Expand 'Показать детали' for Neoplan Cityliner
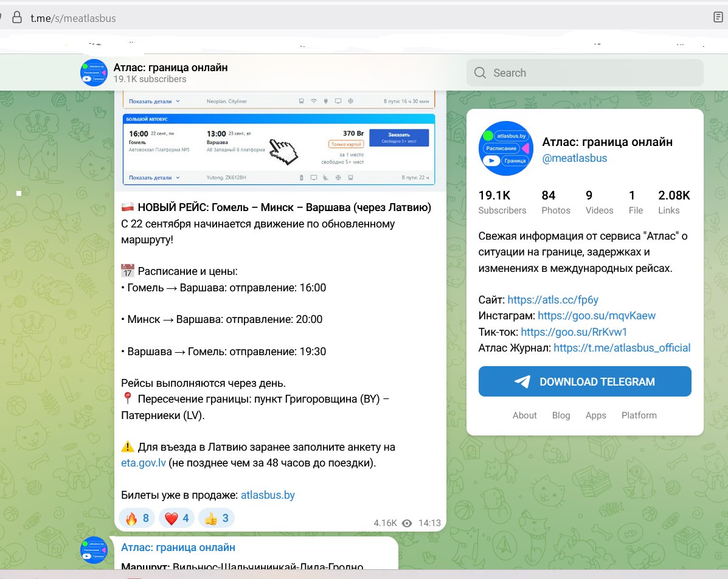Image resolution: width=728 pixels, height=579 pixels. [x=154, y=101]
